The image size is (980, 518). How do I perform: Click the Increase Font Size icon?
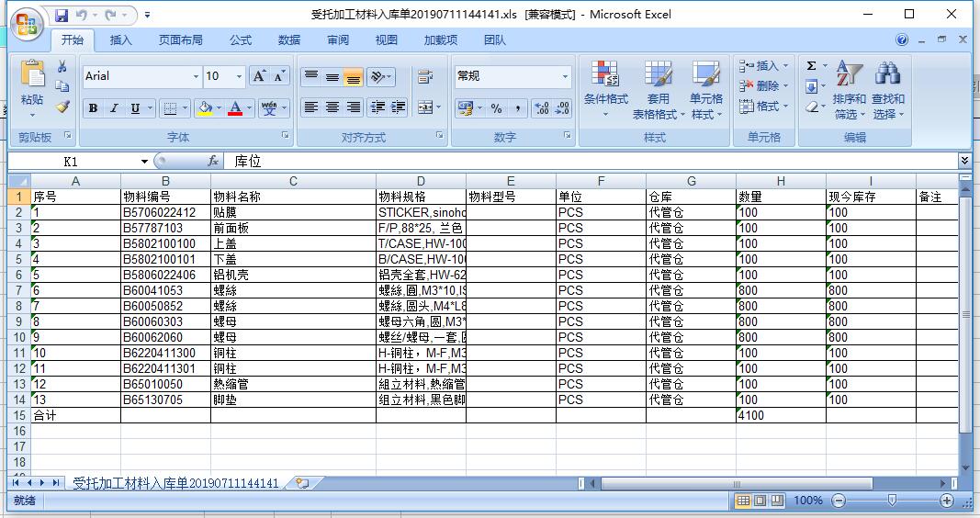(x=260, y=76)
